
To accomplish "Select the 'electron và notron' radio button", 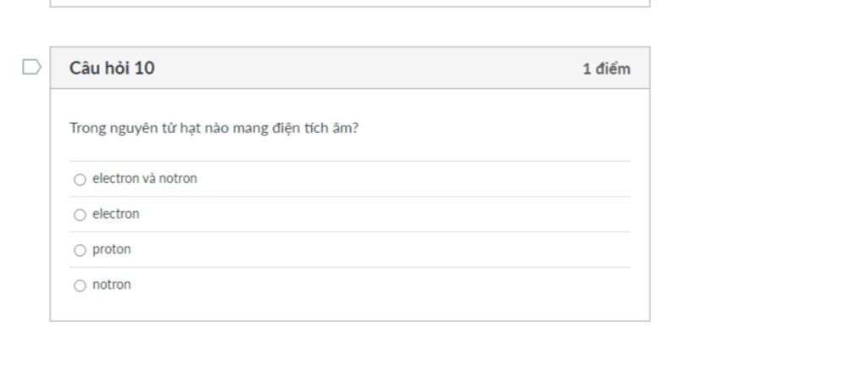I will point(80,180).
